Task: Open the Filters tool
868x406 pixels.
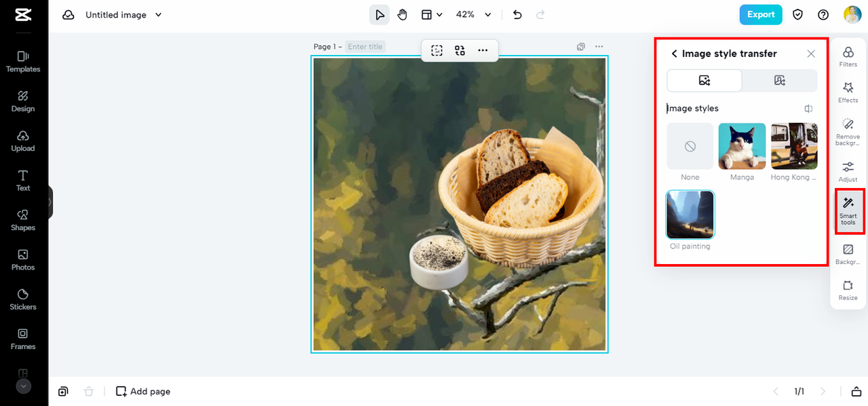Action: tap(848, 56)
